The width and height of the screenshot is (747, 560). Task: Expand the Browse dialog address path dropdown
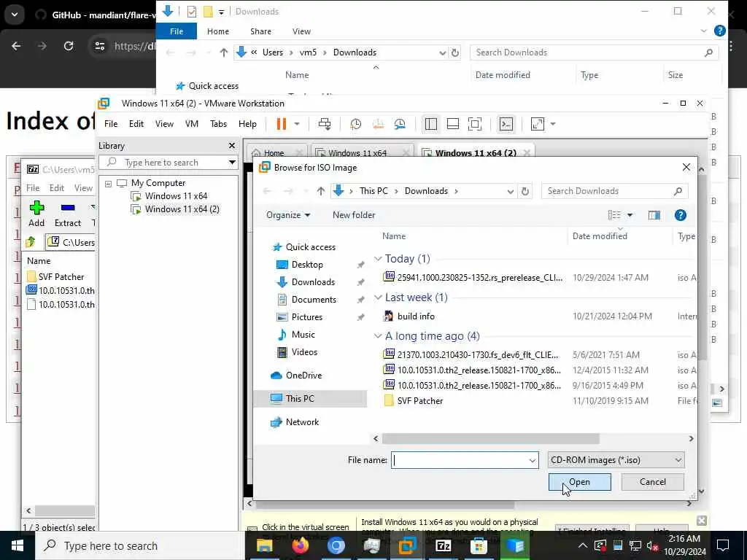[510, 191]
